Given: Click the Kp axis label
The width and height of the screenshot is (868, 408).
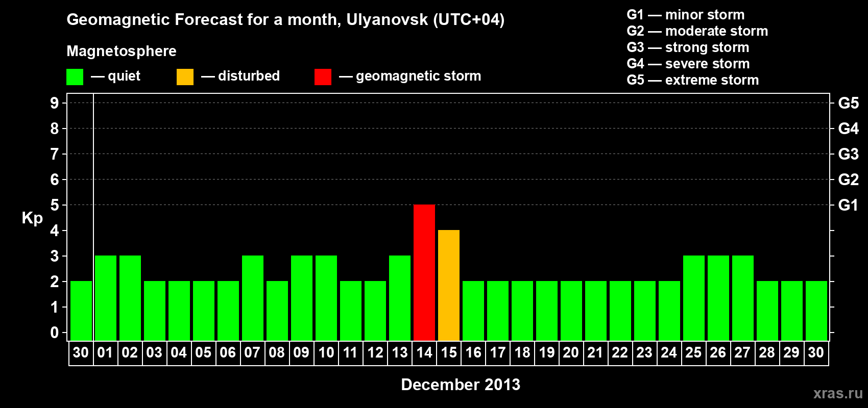Looking at the screenshot, I should pyautogui.click(x=32, y=218).
